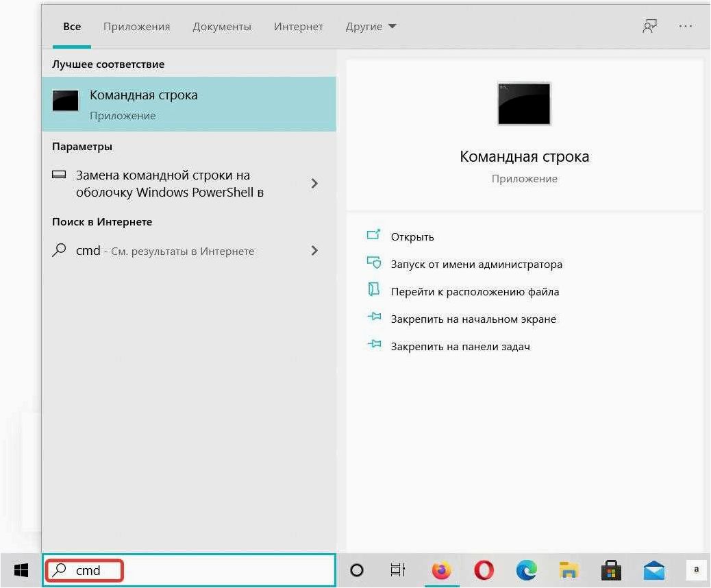Screen dimensions: 711x588
Task: Open the Mail app from the taskbar
Action: (x=654, y=571)
